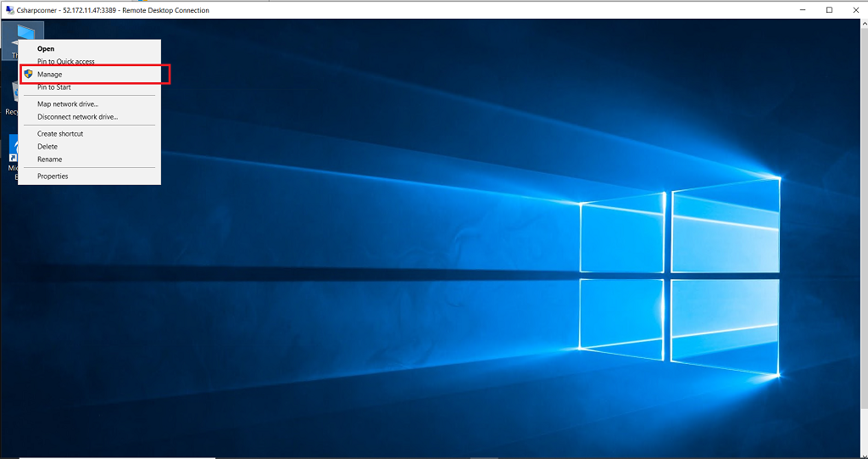The width and height of the screenshot is (868, 459).
Task: Click Manage in the context menu
Action: click(89, 75)
